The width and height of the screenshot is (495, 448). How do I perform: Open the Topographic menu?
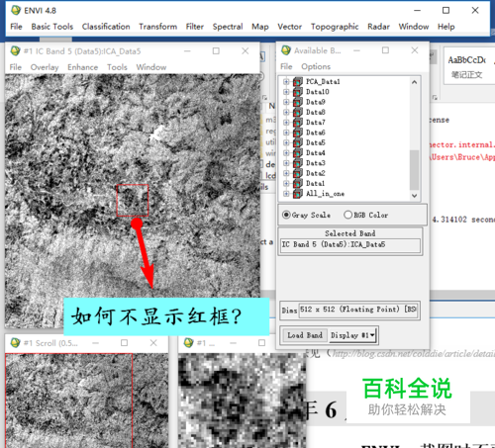click(335, 27)
